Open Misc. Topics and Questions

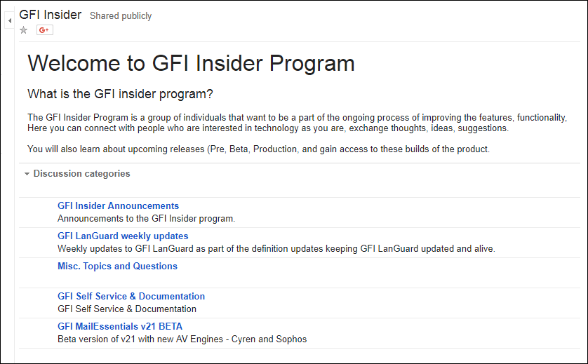tap(117, 266)
